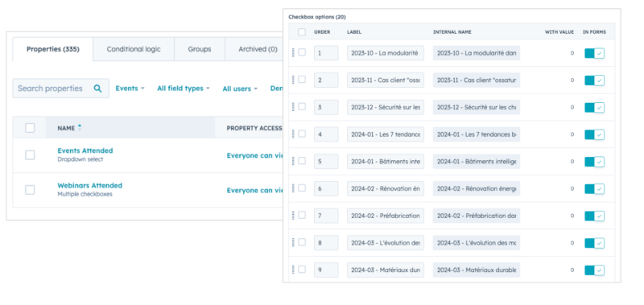
Task: Open the Events group filter dropdown
Action: (x=130, y=89)
